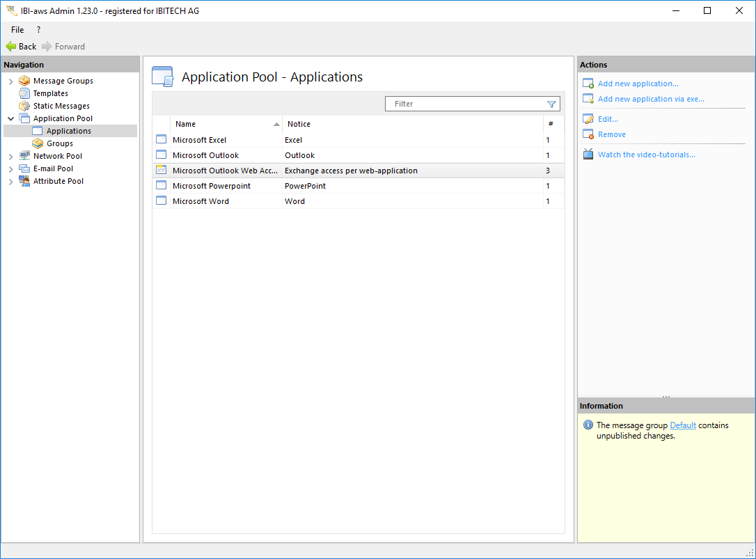
Task: Click the Groups icon under Application Pool
Action: [x=38, y=143]
